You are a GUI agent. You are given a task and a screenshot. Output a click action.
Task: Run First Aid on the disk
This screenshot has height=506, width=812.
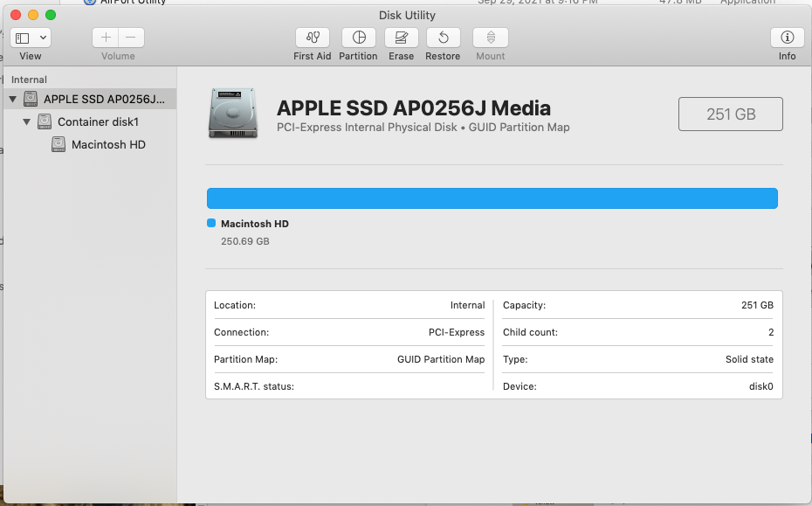pyautogui.click(x=313, y=38)
